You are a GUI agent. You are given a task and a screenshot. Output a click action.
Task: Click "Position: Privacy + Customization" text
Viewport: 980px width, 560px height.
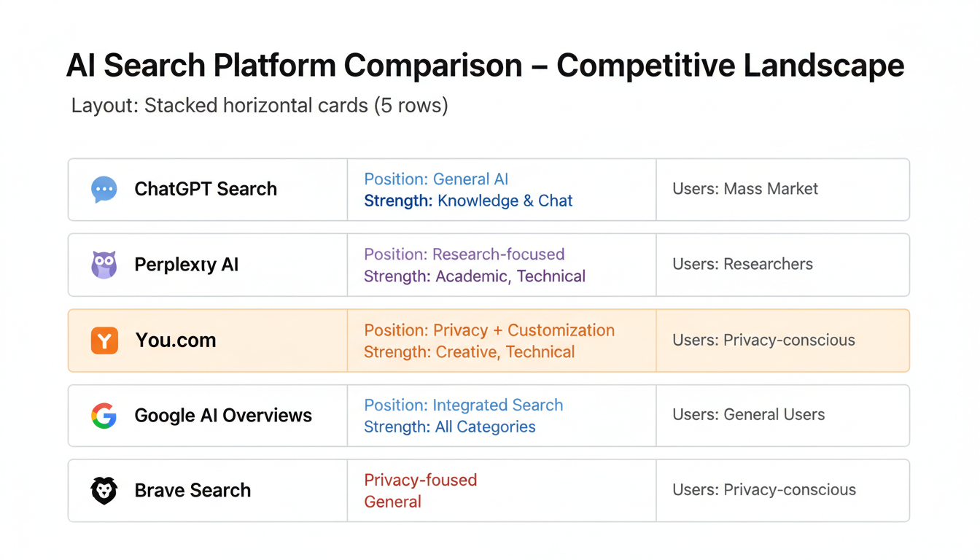(489, 330)
